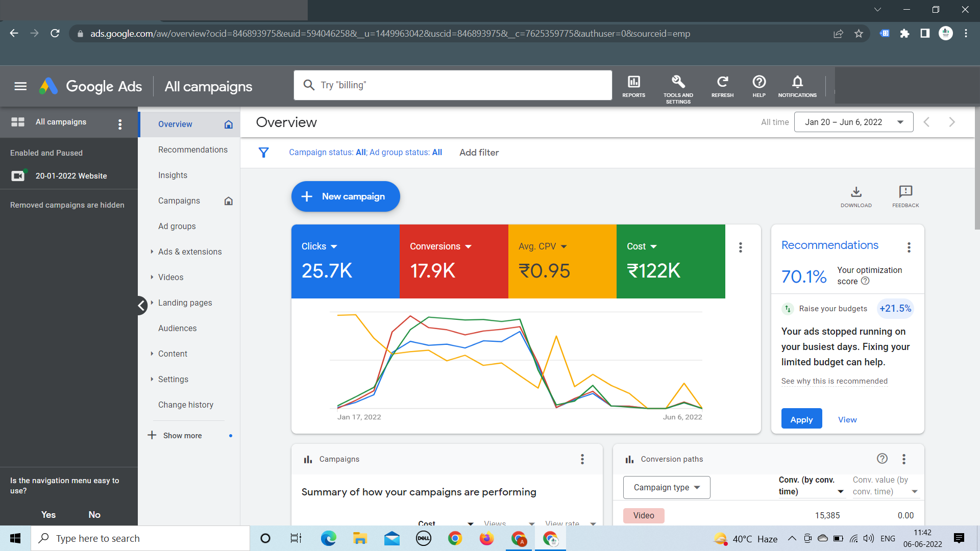Open the date range dropdown
The image size is (980, 551).
(x=853, y=122)
